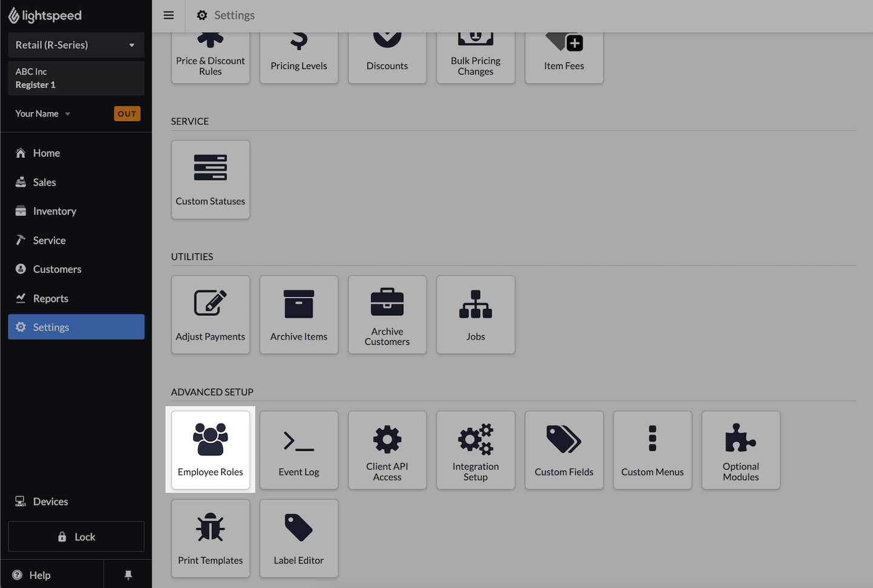Open the Optional Modules puzzle tile
Image resolution: width=873 pixels, height=588 pixels.
click(x=741, y=450)
